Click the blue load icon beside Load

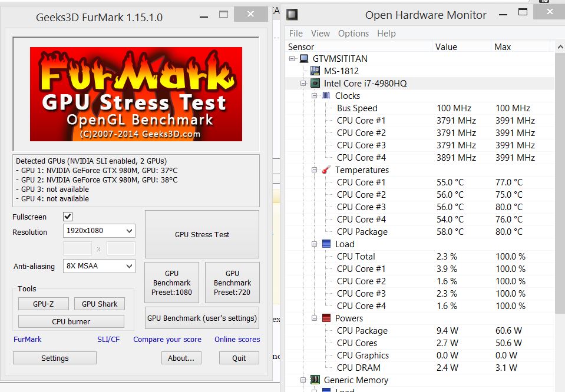326,244
